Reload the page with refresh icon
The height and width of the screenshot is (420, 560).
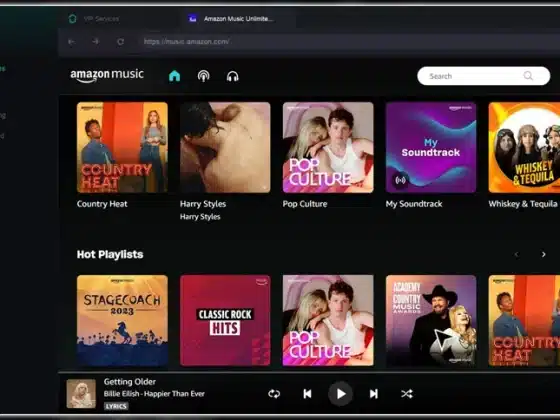point(120,42)
